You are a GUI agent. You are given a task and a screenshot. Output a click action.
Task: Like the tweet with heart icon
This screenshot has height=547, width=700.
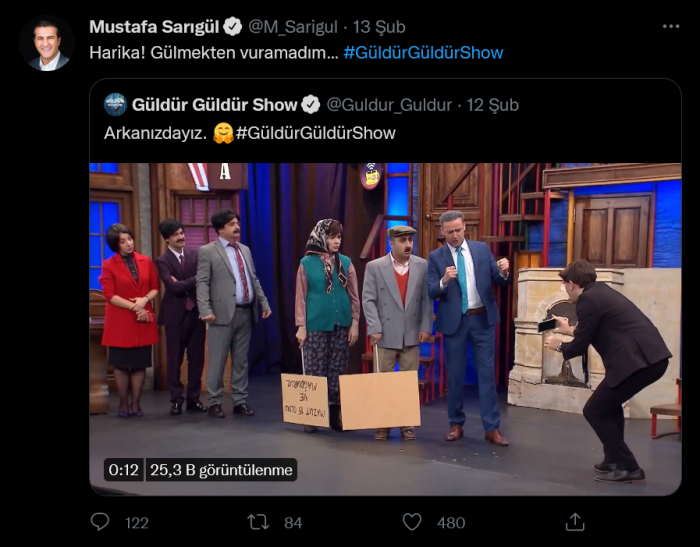pos(412,522)
